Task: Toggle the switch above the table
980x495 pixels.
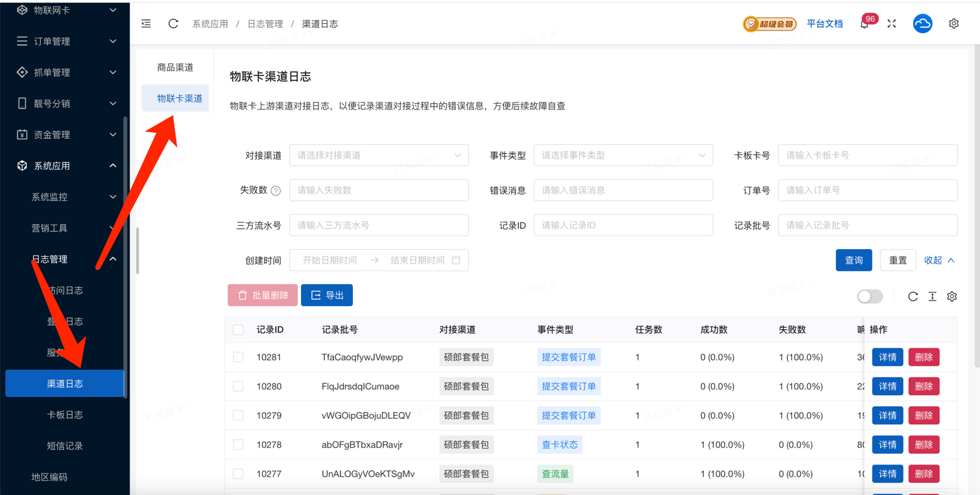Action: click(870, 296)
